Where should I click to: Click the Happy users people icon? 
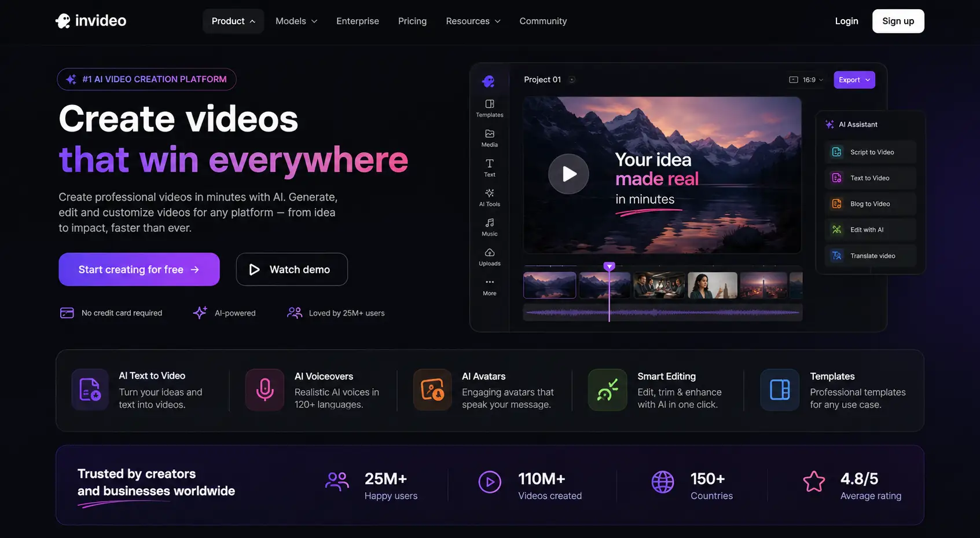[x=337, y=482]
